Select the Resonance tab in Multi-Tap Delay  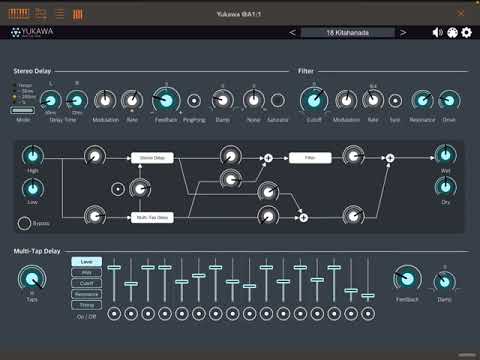tap(87, 294)
